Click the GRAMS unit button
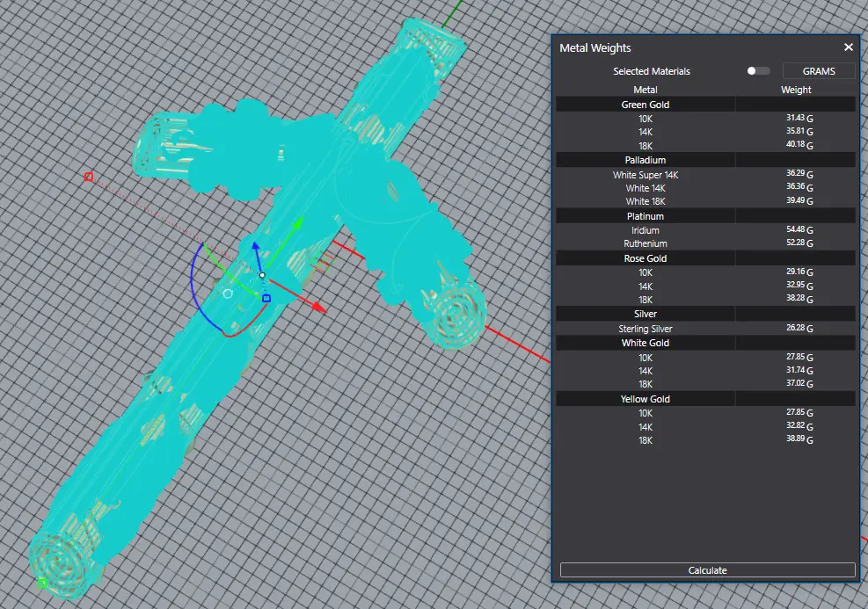Image resolution: width=868 pixels, height=609 pixels. point(819,71)
